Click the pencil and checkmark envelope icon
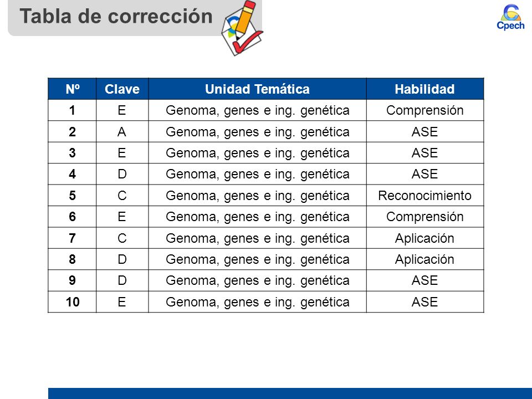 pos(242,28)
